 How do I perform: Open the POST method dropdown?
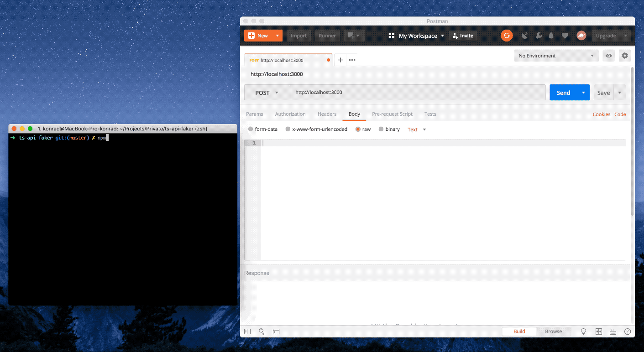click(267, 93)
